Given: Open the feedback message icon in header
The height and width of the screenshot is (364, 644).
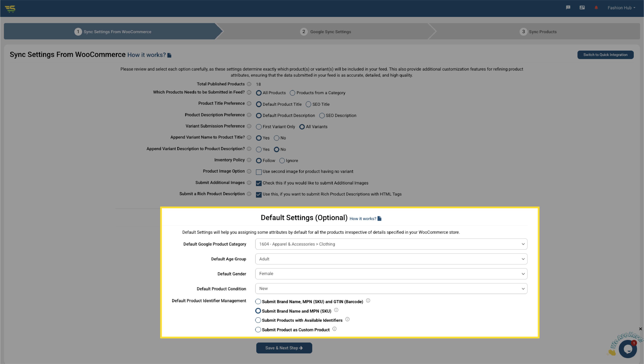Looking at the screenshot, I should [568, 7].
